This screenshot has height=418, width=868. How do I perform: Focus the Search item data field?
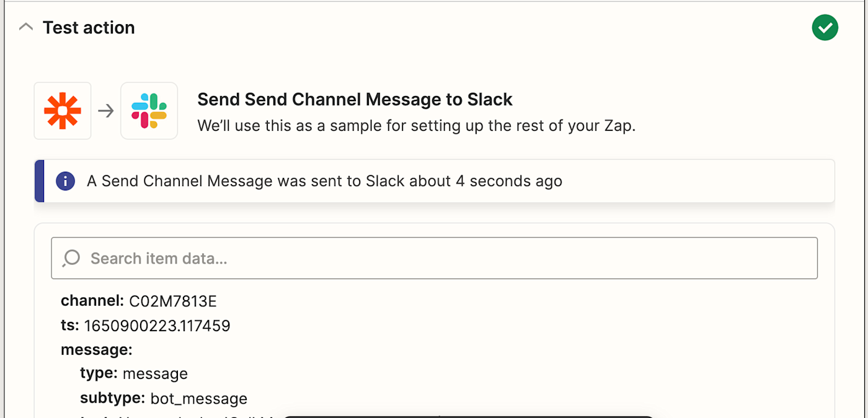pyautogui.click(x=434, y=258)
